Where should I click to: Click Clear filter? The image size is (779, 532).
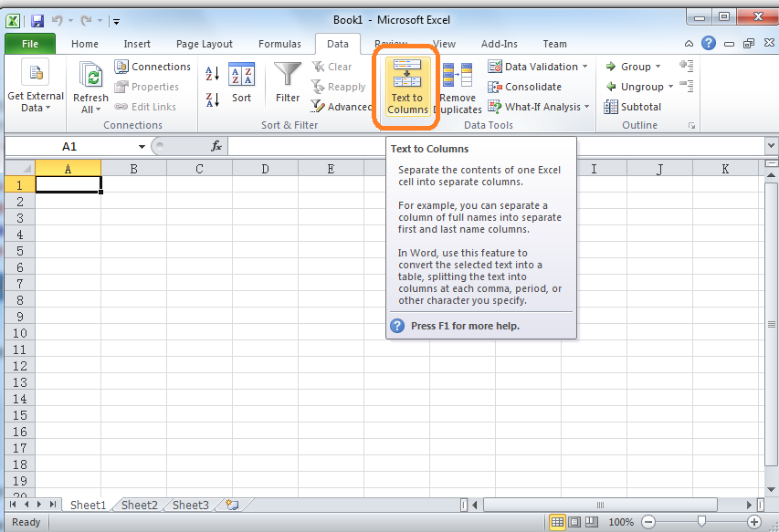tap(332, 67)
